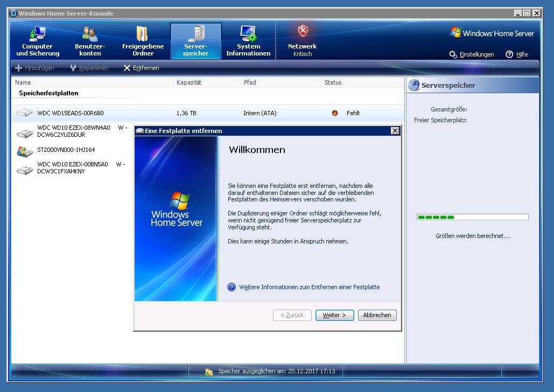This screenshot has height=392, width=554.
Task: Sort list by Status column header
Action: coord(333,82)
